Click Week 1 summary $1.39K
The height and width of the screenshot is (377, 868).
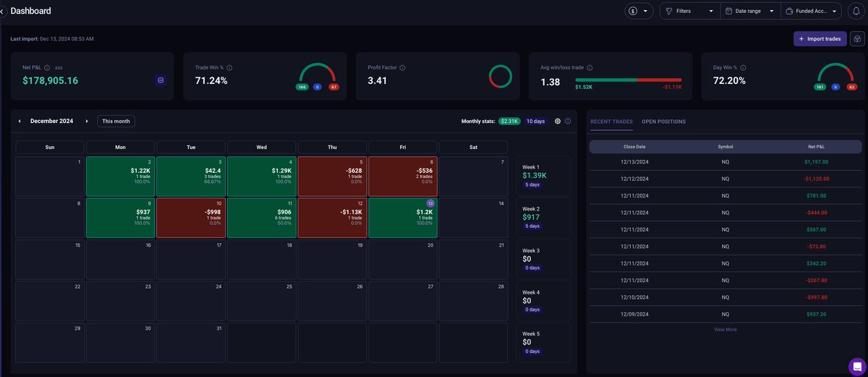coord(543,176)
